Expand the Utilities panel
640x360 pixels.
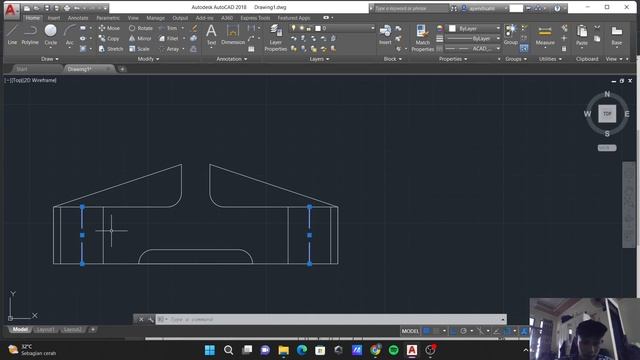[550, 59]
